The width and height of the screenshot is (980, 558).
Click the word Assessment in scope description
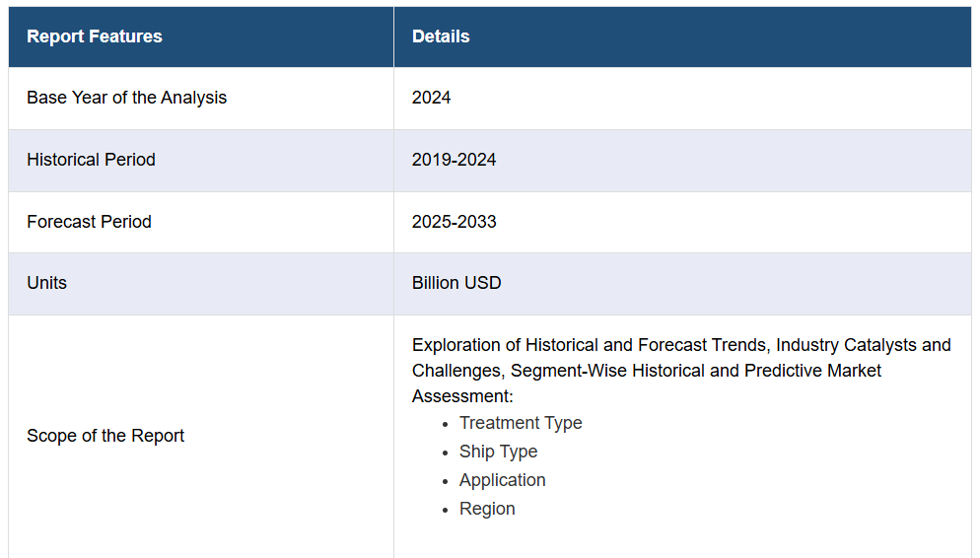(x=461, y=396)
